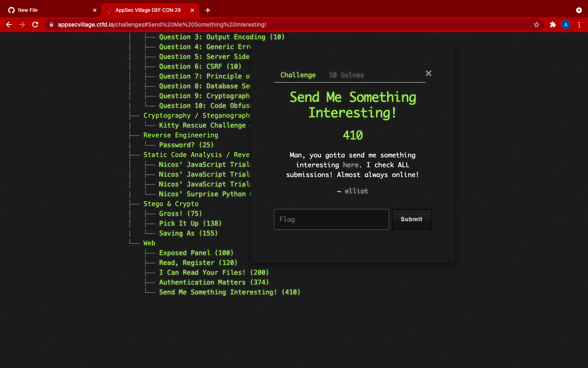This screenshot has height=368, width=588.
Task: Click the Flag input field
Action: tap(332, 219)
